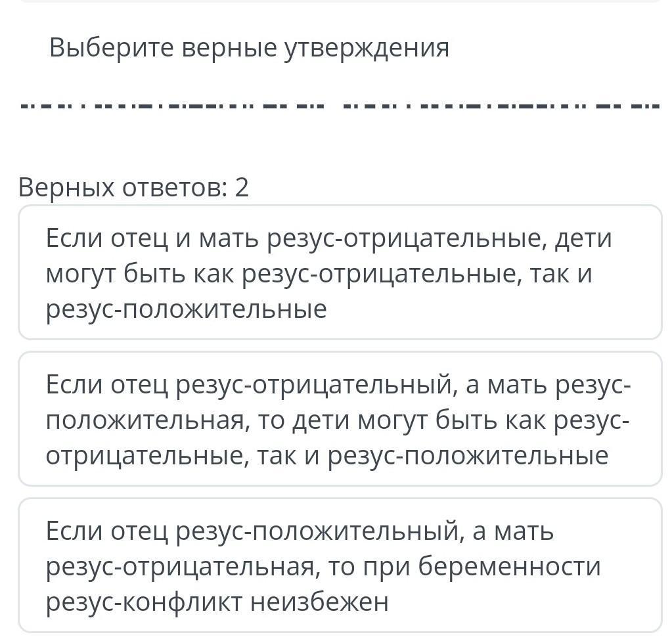Tap 'резус-отрицательная, то при беременности' text line
The height and width of the screenshot is (643, 672).
click(x=323, y=566)
